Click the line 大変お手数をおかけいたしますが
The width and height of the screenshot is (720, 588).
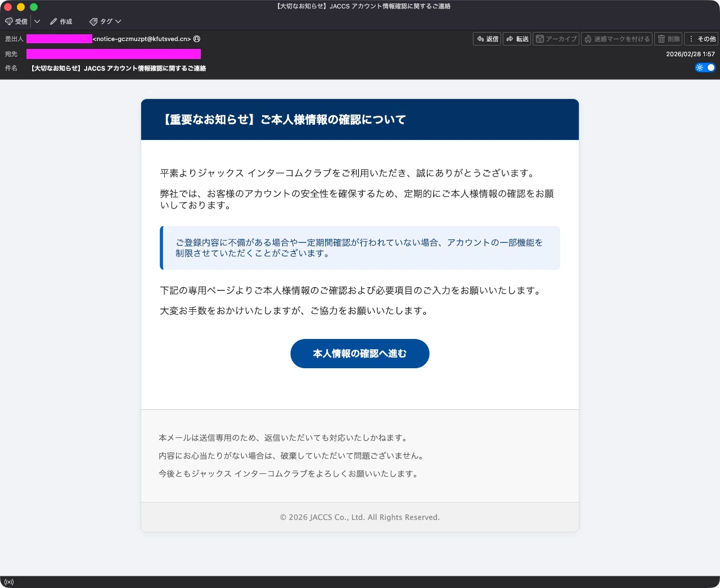pos(295,311)
